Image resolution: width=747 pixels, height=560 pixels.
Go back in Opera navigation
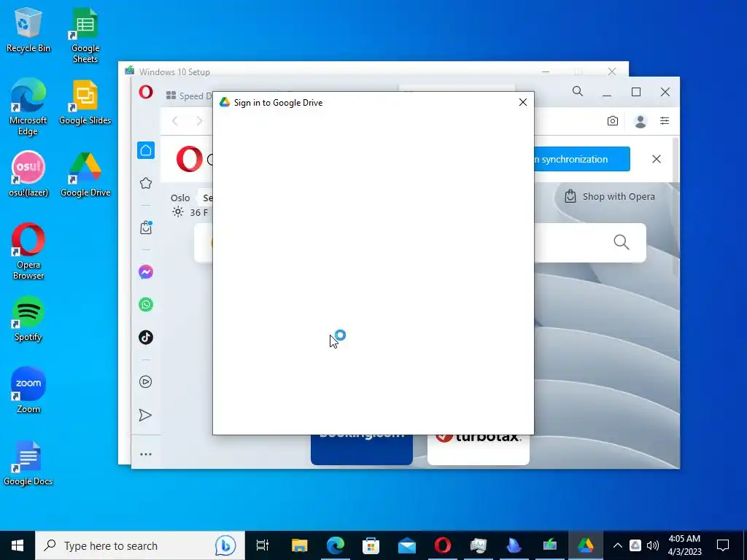(175, 121)
